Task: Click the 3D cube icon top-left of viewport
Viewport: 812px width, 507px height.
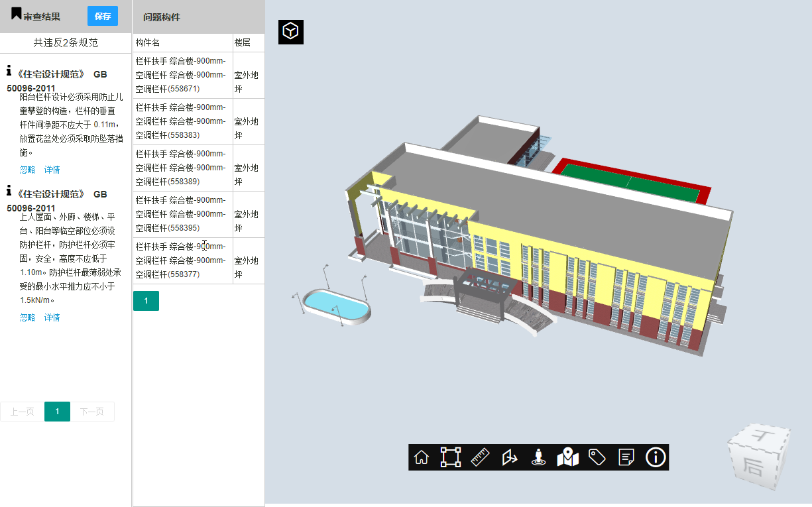Action: [x=290, y=31]
